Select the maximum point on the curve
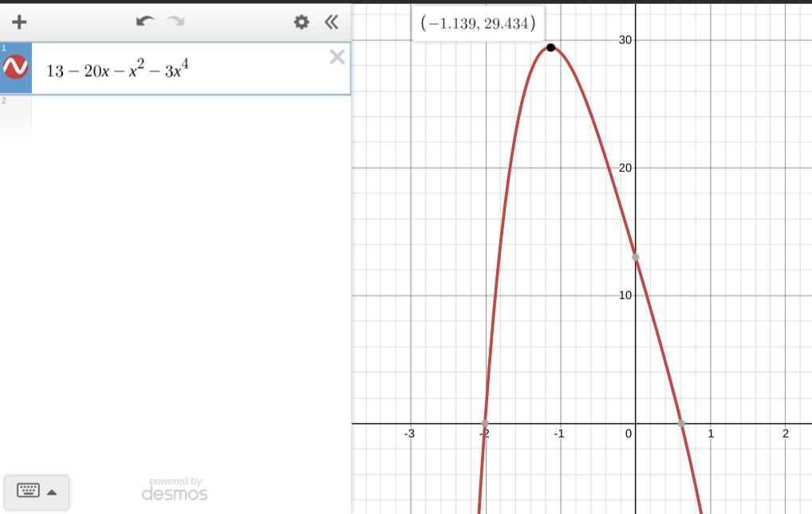812x514 pixels. [551, 48]
